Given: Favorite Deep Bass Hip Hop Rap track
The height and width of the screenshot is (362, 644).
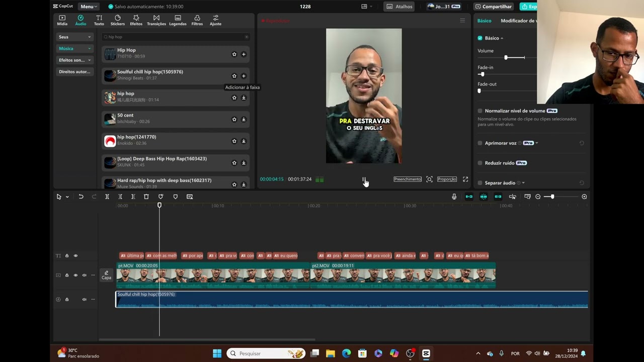Looking at the screenshot, I should pos(234,163).
